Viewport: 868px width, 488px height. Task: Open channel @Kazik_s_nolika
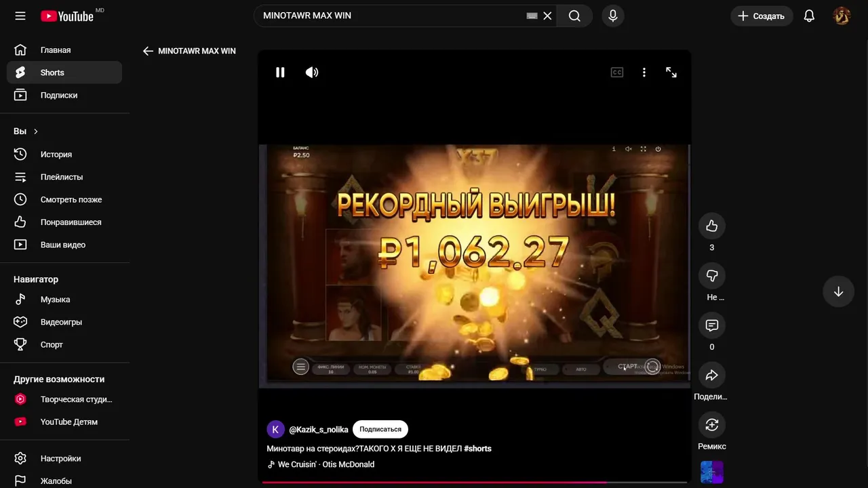[319, 430]
